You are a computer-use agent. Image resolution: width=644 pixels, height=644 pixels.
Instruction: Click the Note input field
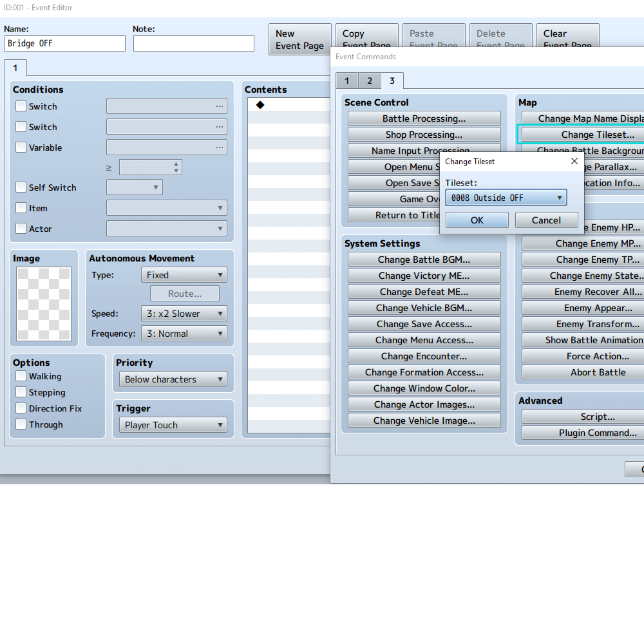(193, 44)
